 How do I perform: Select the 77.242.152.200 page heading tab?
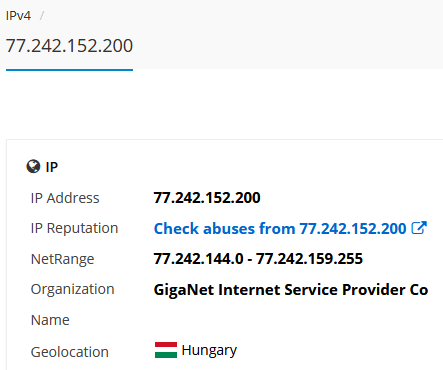click(69, 46)
